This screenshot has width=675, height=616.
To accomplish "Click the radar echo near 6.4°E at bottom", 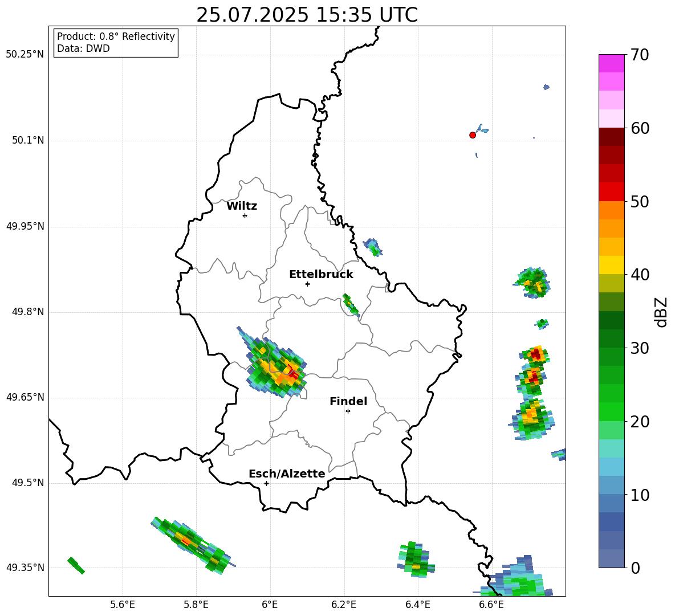I will click(415, 559).
